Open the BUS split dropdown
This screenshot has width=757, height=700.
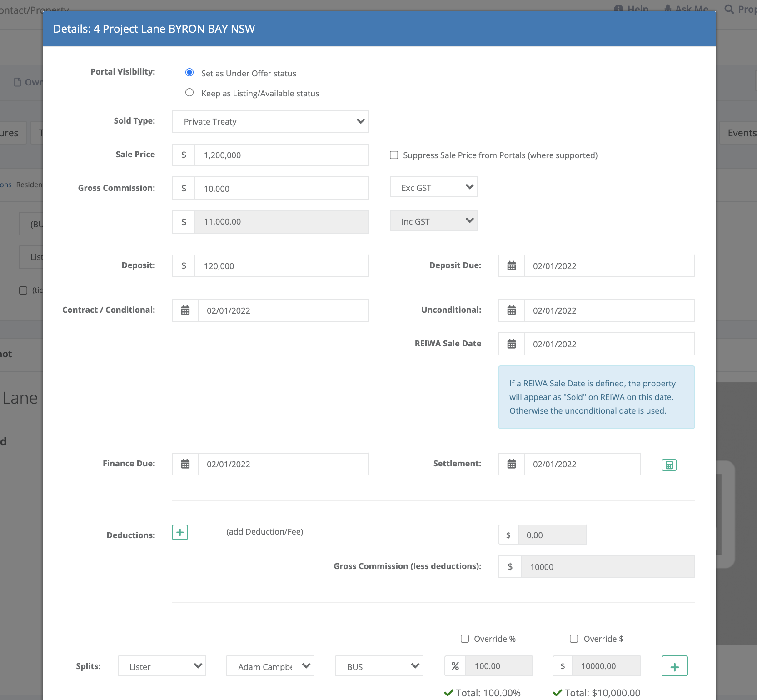[x=379, y=666]
